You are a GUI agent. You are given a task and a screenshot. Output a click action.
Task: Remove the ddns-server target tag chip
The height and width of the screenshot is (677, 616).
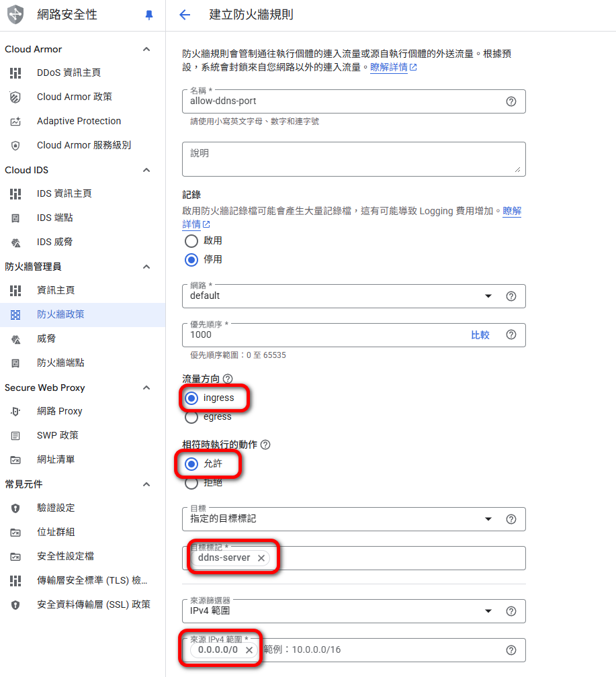261,558
